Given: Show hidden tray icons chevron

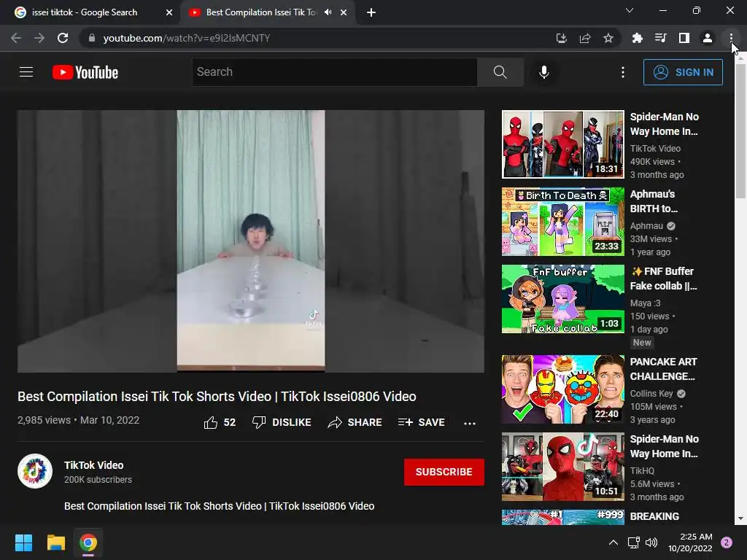Looking at the screenshot, I should point(613,542).
